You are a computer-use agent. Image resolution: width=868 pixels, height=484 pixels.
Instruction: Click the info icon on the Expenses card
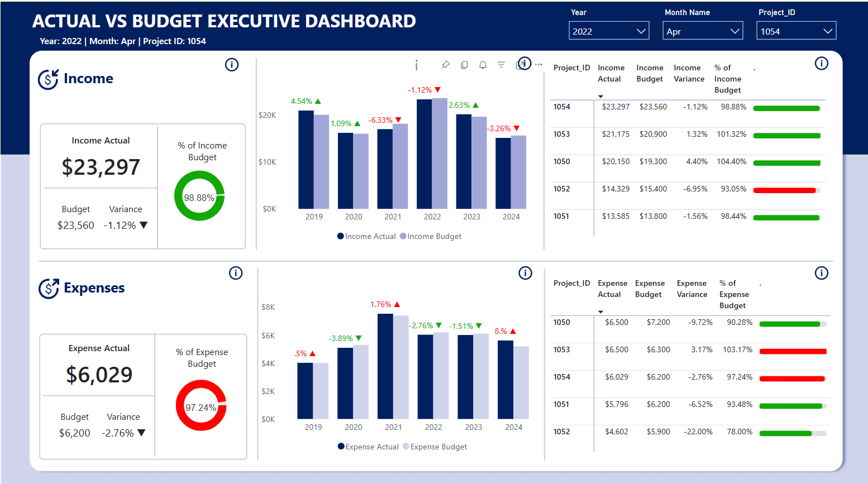(236, 273)
